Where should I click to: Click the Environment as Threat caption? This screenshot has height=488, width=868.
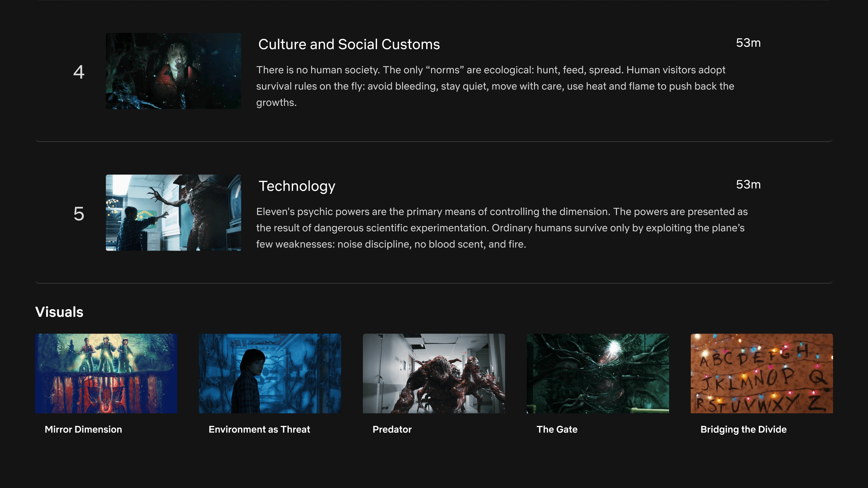pyautogui.click(x=259, y=429)
